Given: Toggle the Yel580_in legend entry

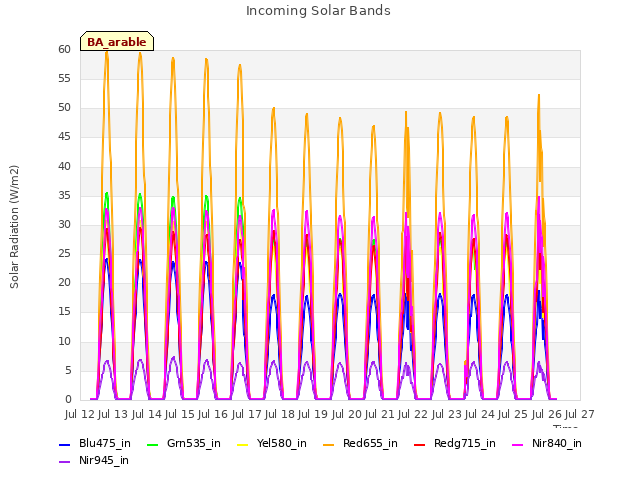Looking at the screenshot, I should point(272,444).
